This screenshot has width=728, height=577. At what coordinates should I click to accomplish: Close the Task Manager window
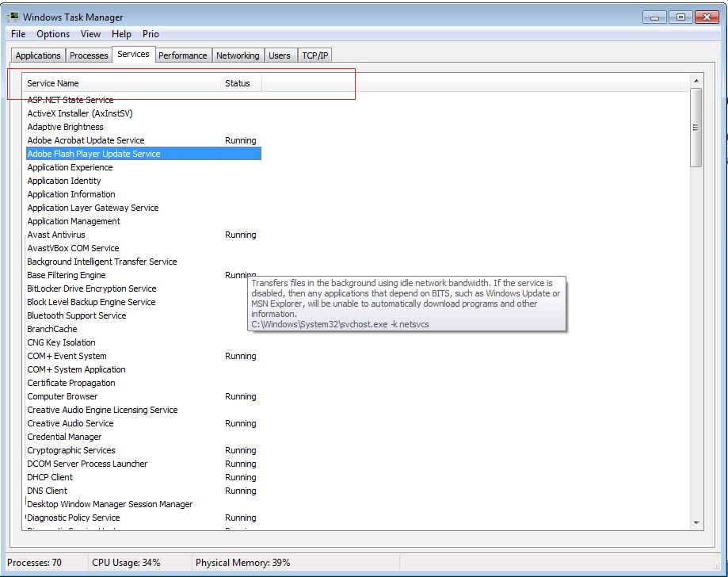point(707,17)
